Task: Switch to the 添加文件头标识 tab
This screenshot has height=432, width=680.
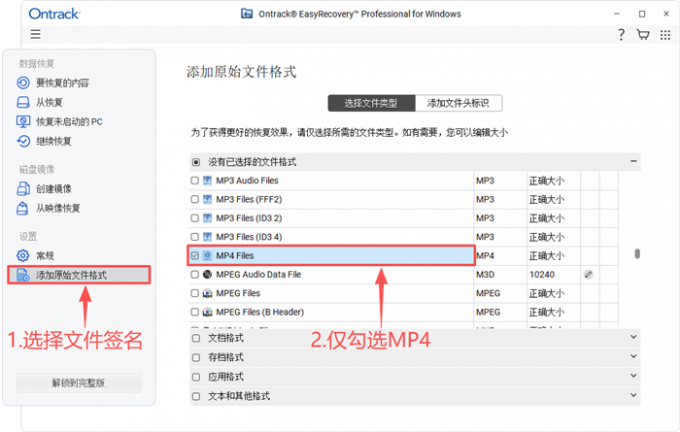Action: tap(458, 103)
